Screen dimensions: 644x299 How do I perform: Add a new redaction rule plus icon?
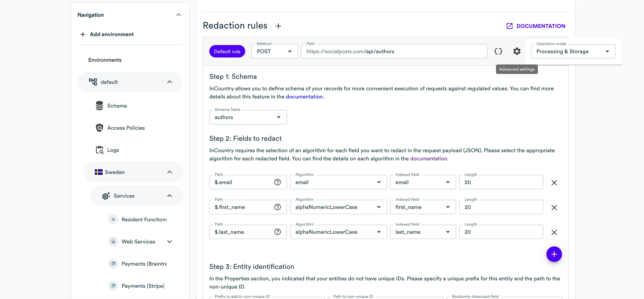tap(278, 26)
